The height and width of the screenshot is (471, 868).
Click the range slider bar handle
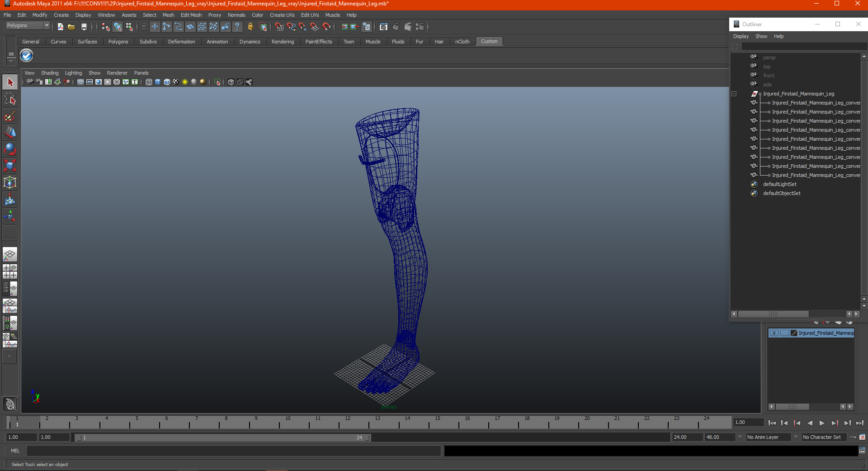222,438
